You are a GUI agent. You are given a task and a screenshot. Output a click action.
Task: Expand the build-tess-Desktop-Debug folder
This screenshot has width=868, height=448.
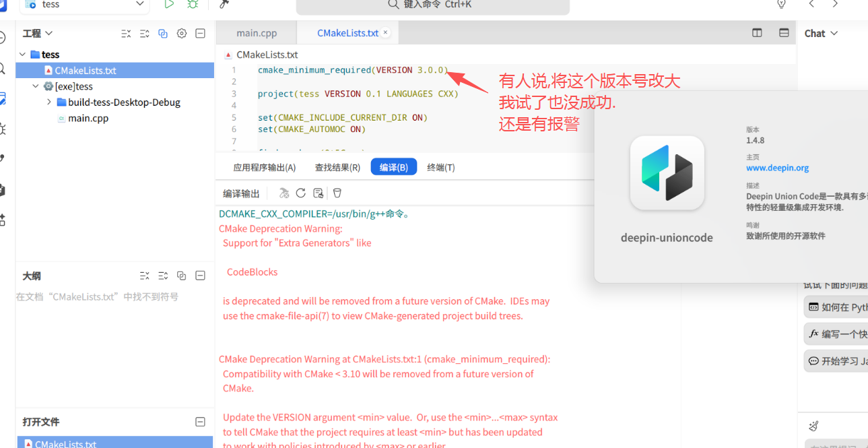[49, 102]
